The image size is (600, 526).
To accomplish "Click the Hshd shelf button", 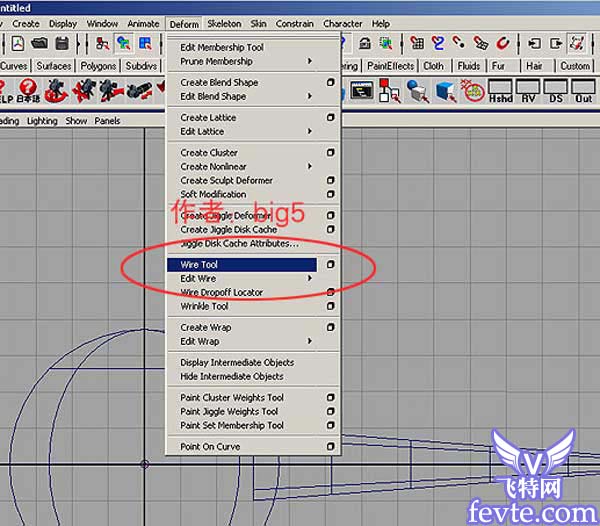I will pos(500,91).
